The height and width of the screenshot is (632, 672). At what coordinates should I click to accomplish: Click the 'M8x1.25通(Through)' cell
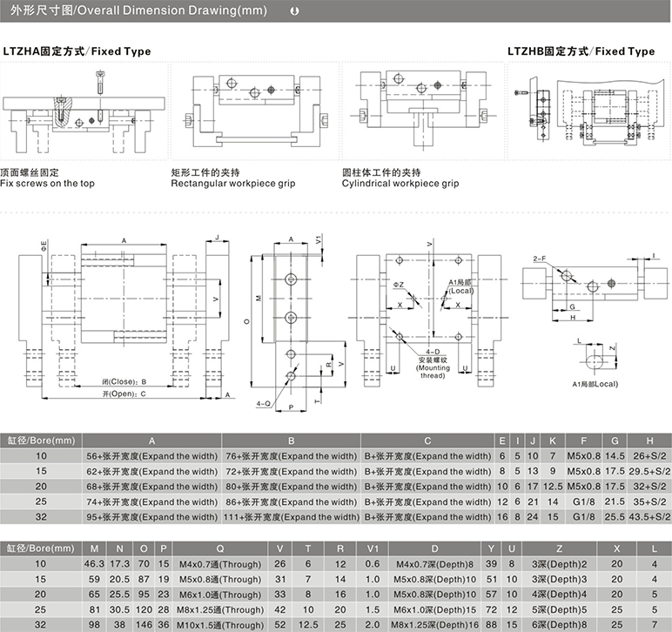point(220,609)
